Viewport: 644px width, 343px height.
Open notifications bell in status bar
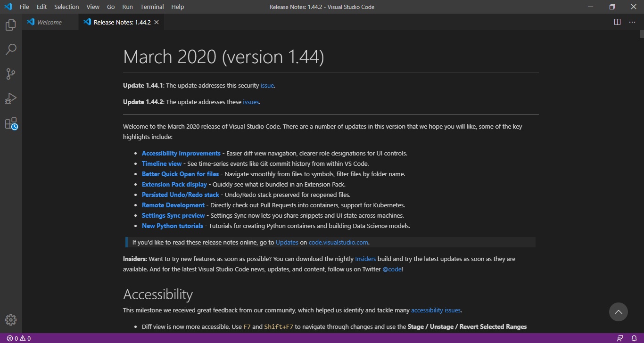(x=634, y=338)
